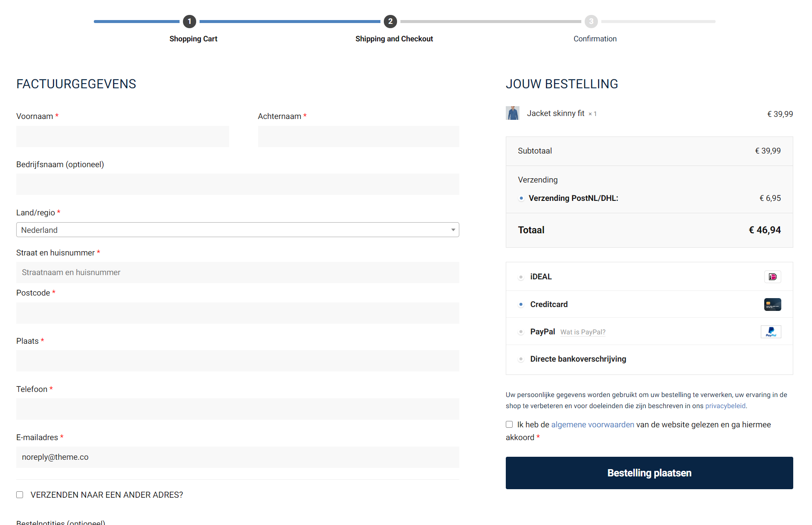Click the Directe bankoverschrijving label
Screen dimensions: 812x525
click(x=578, y=359)
